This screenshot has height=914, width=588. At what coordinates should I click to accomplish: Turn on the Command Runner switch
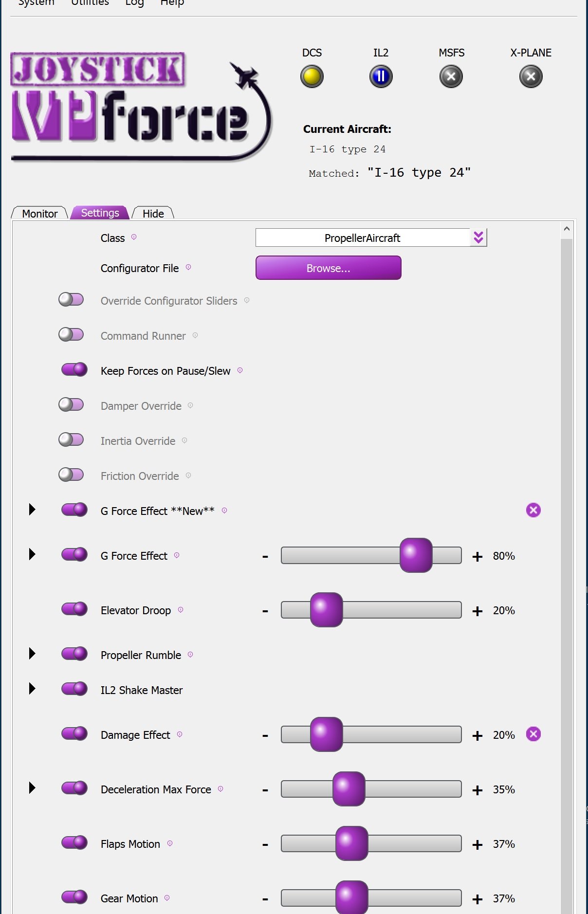(x=71, y=335)
